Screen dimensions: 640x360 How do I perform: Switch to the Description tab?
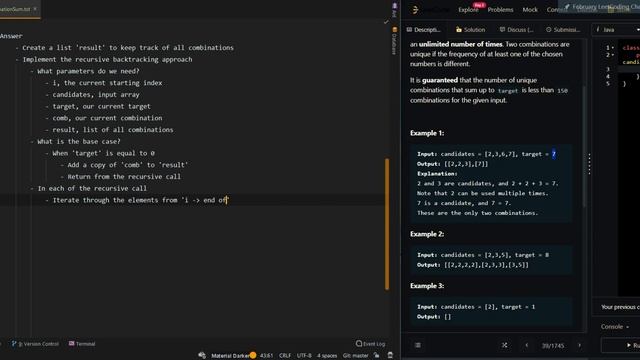(423, 29)
